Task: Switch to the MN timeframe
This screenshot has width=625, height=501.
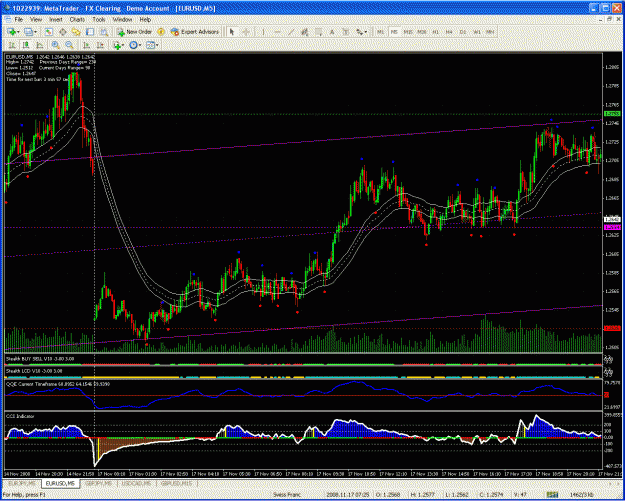Action: point(490,32)
